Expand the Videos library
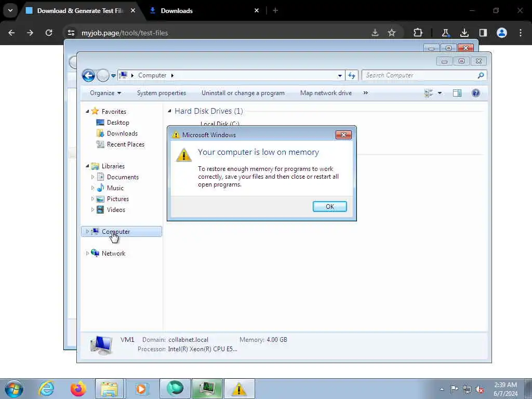Image resolution: width=532 pixels, height=399 pixels. [x=92, y=210]
